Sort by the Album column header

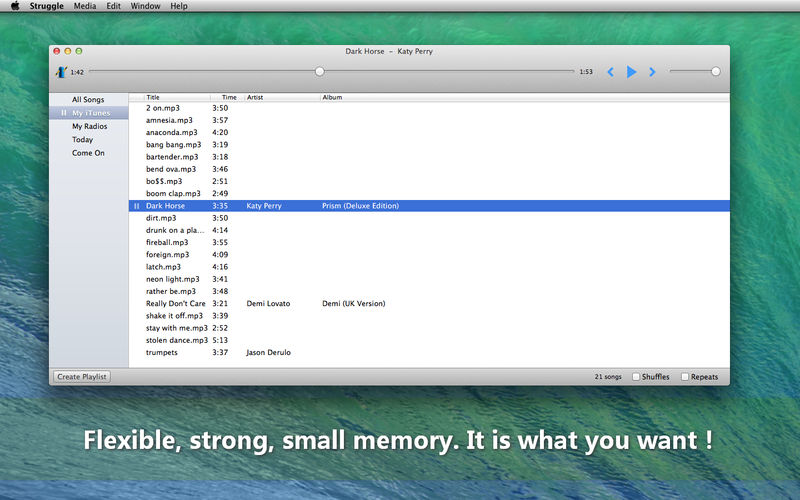coord(332,97)
